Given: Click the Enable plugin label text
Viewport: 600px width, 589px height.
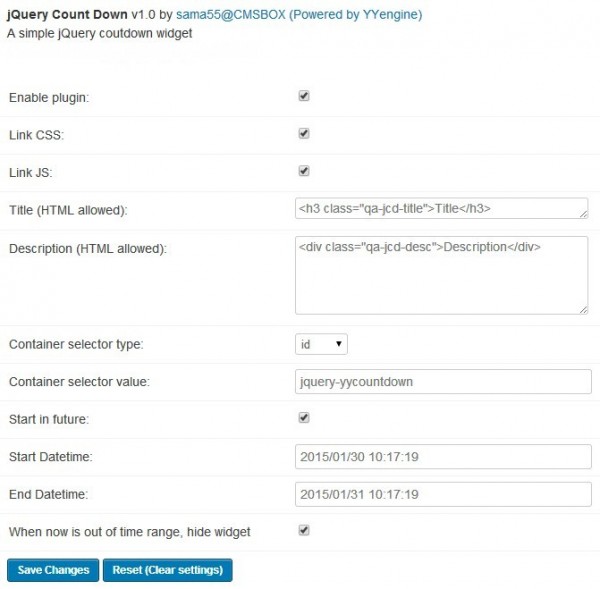Looking at the screenshot, I should (x=48, y=98).
